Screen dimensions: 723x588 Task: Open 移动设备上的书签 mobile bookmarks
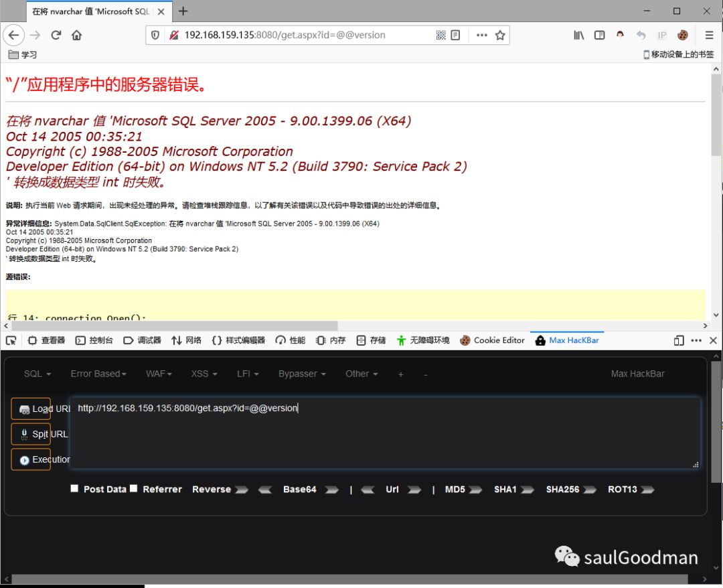(x=678, y=54)
